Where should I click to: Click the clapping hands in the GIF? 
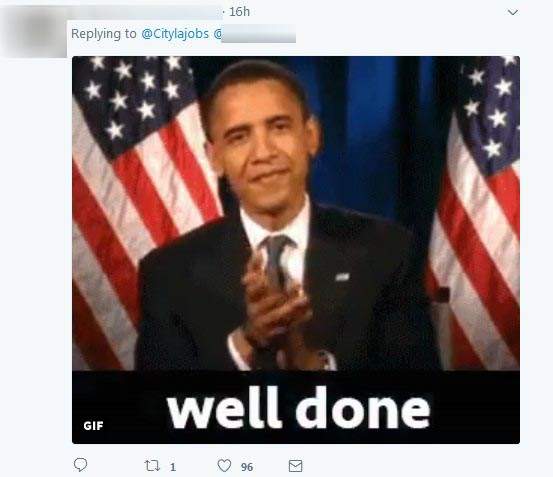coord(273,303)
